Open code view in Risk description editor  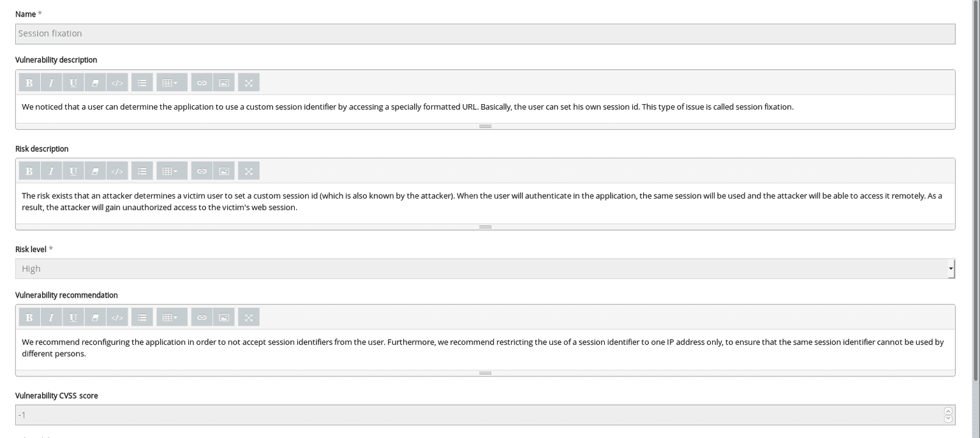coord(117,170)
